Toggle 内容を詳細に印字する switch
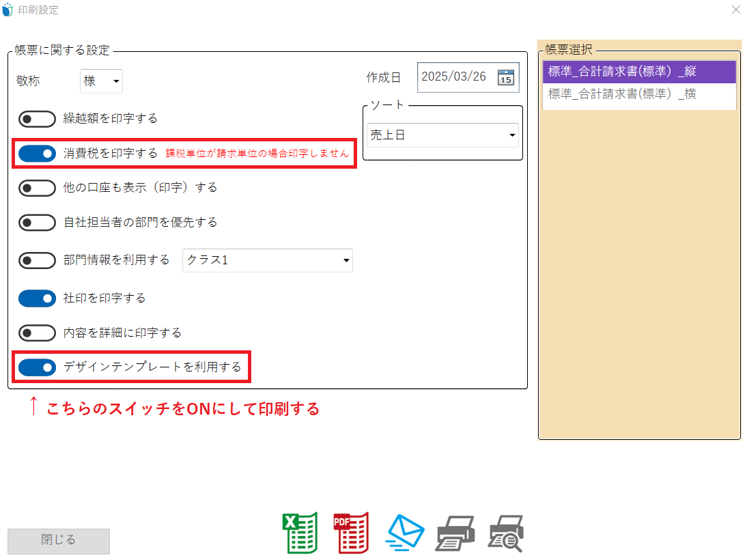The width and height of the screenshot is (747, 560). pos(37,333)
